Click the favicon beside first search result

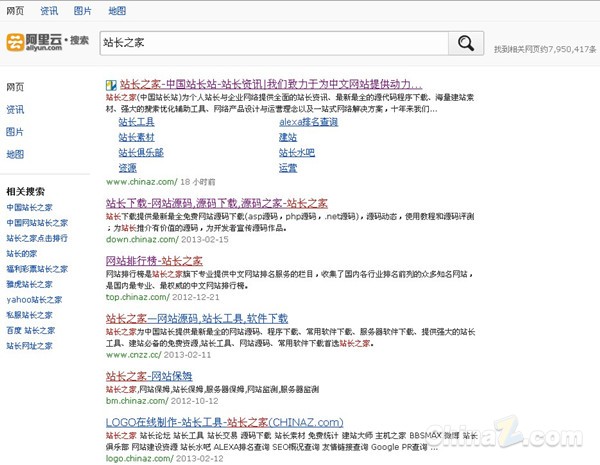[x=111, y=85]
